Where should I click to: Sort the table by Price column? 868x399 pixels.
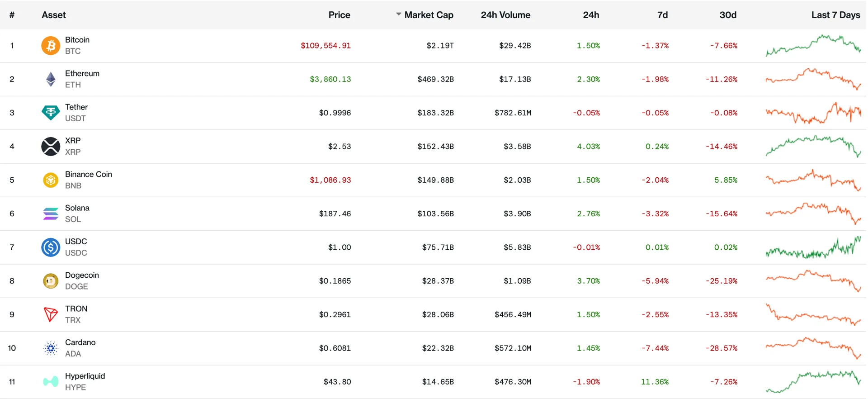pyautogui.click(x=339, y=15)
